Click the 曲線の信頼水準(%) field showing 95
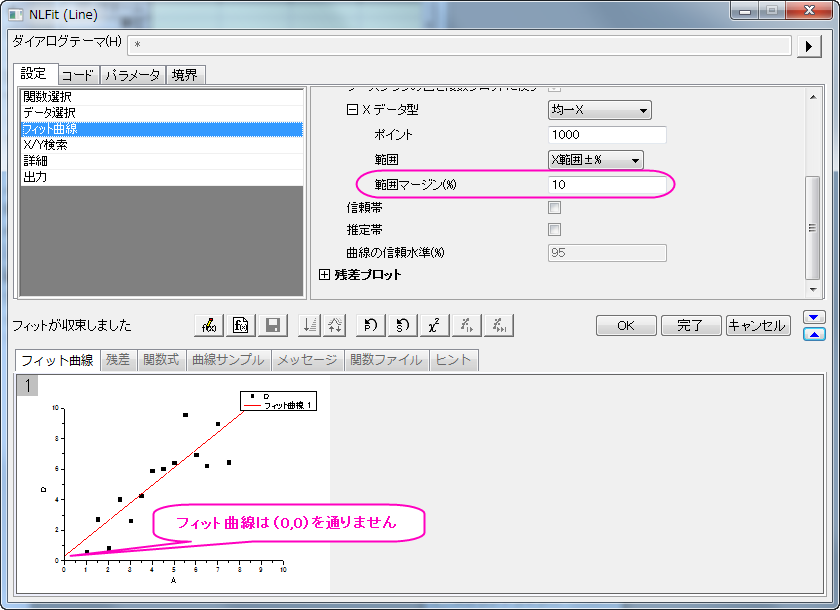Viewport: 840px width, 610px height. 607,253
